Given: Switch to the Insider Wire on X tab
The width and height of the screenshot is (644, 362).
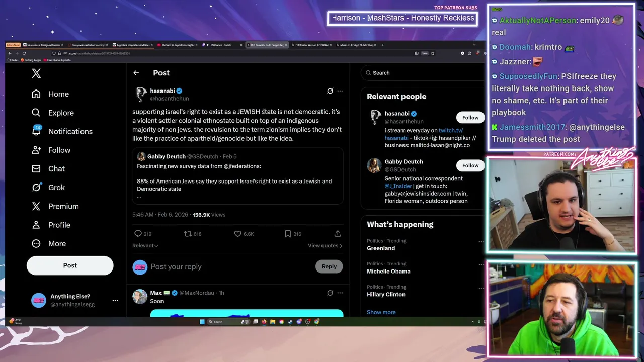Looking at the screenshot, I should point(312,45).
